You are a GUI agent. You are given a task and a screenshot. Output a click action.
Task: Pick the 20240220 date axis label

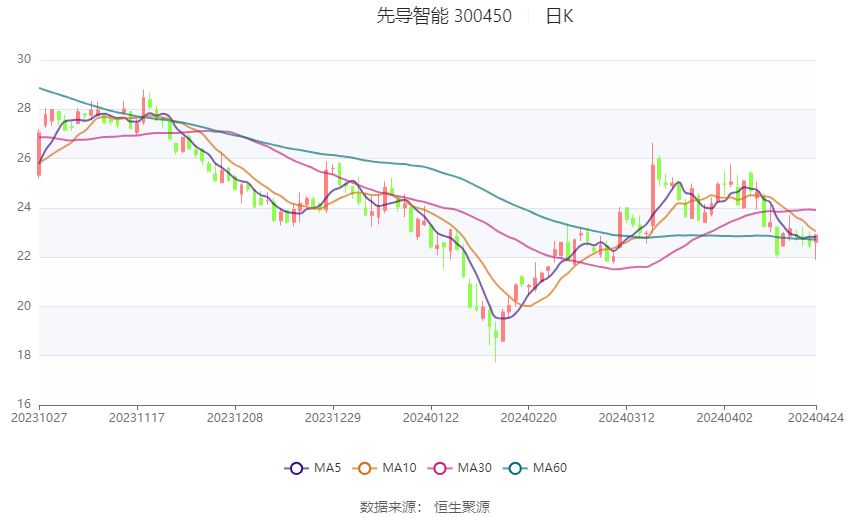click(529, 417)
